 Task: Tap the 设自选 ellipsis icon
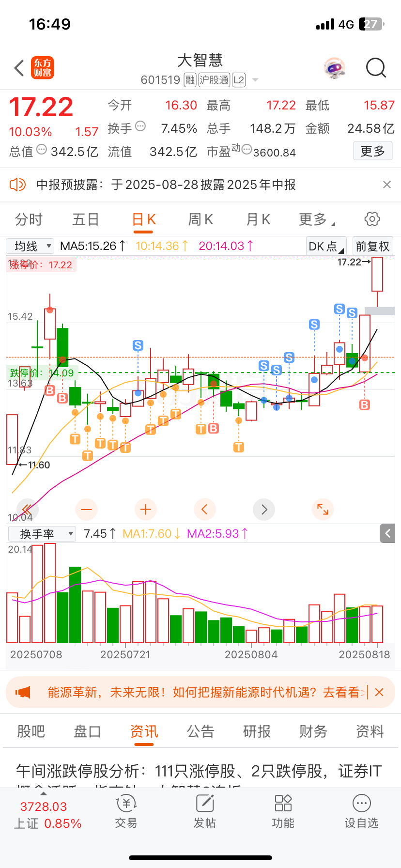pyautogui.click(x=362, y=803)
